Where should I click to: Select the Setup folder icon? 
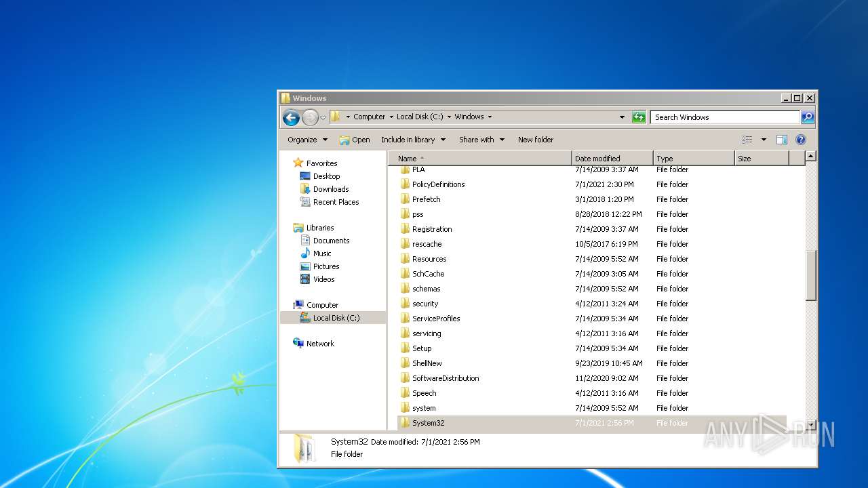click(x=405, y=348)
